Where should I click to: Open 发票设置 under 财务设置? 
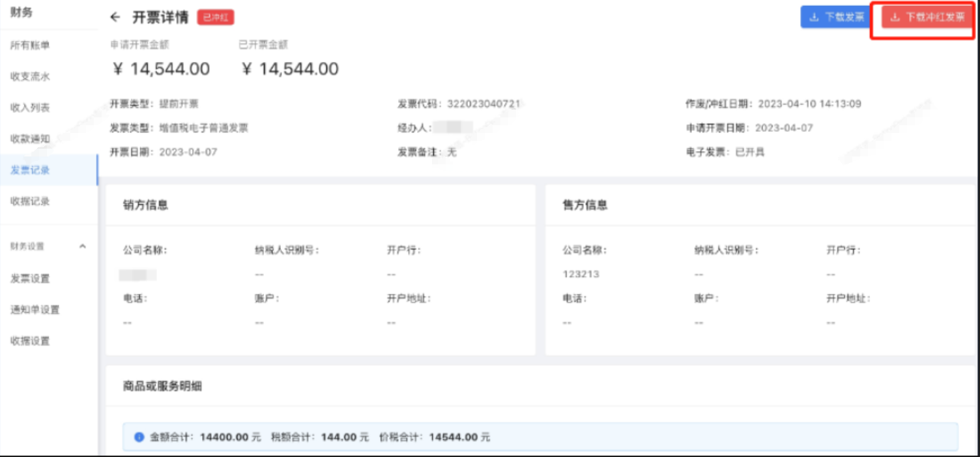(30, 278)
